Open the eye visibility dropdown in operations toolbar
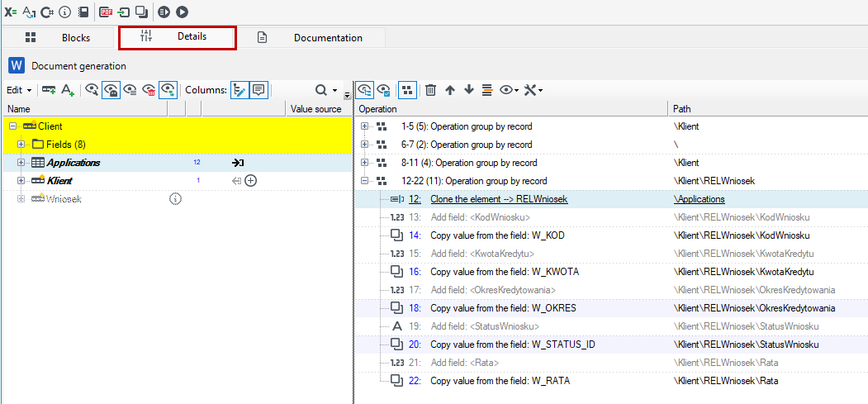The image size is (868, 404). (509, 90)
